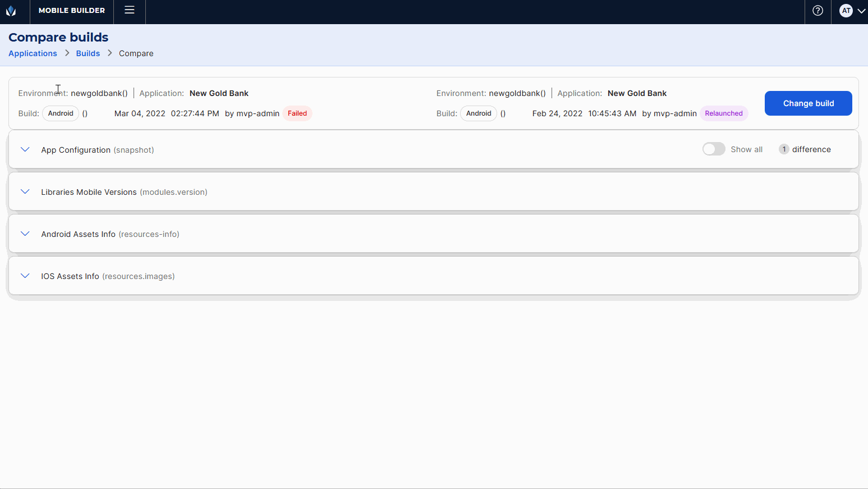Select the right build's Android chip
Viewport: 868px width, 489px height.
point(478,113)
